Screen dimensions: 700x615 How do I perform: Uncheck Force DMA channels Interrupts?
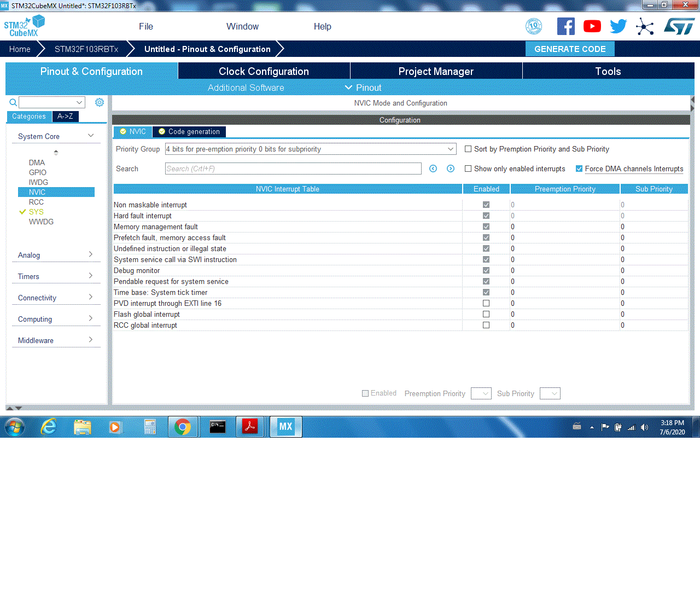(x=579, y=169)
